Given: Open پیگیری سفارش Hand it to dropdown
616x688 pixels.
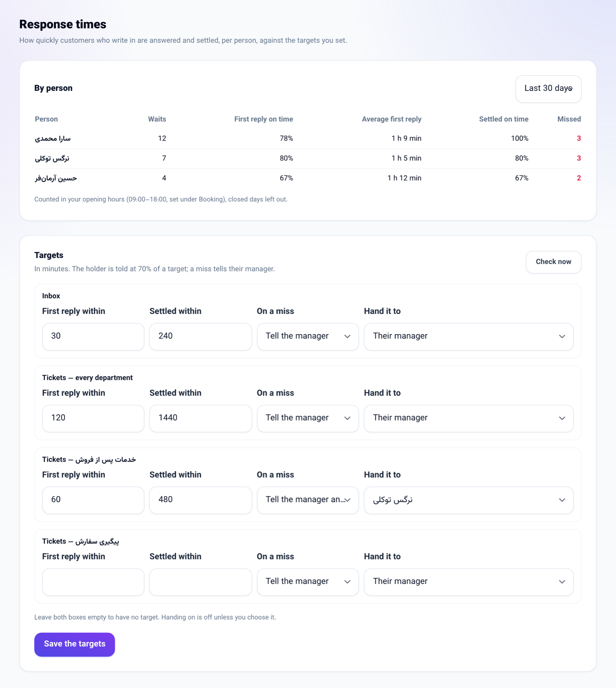Looking at the screenshot, I should [468, 582].
